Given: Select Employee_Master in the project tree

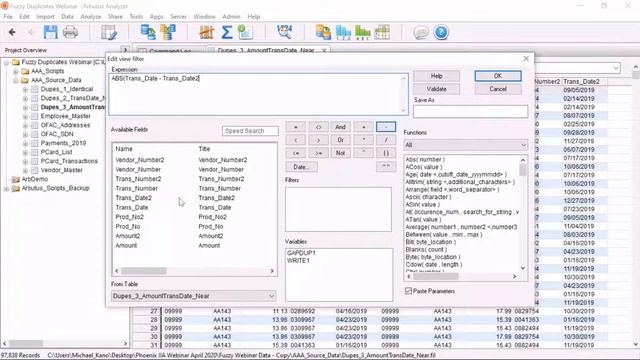Looking at the screenshot, I should (x=65, y=116).
